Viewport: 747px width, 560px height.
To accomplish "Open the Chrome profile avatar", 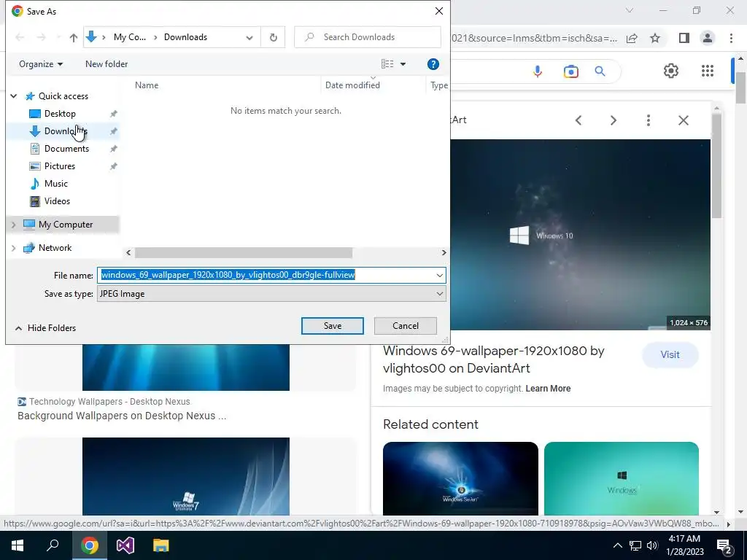I will tap(708, 38).
